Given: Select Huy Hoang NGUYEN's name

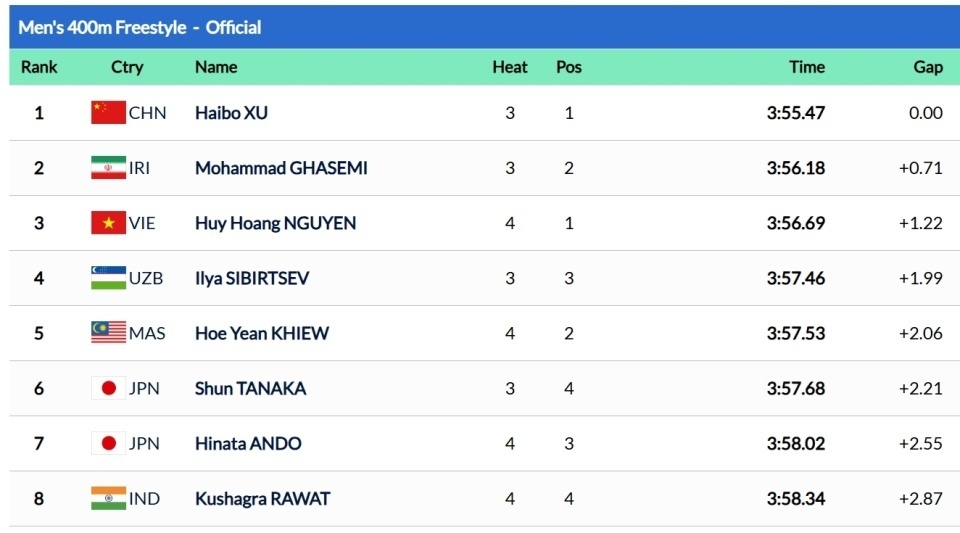Looking at the screenshot, I should coord(275,223).
